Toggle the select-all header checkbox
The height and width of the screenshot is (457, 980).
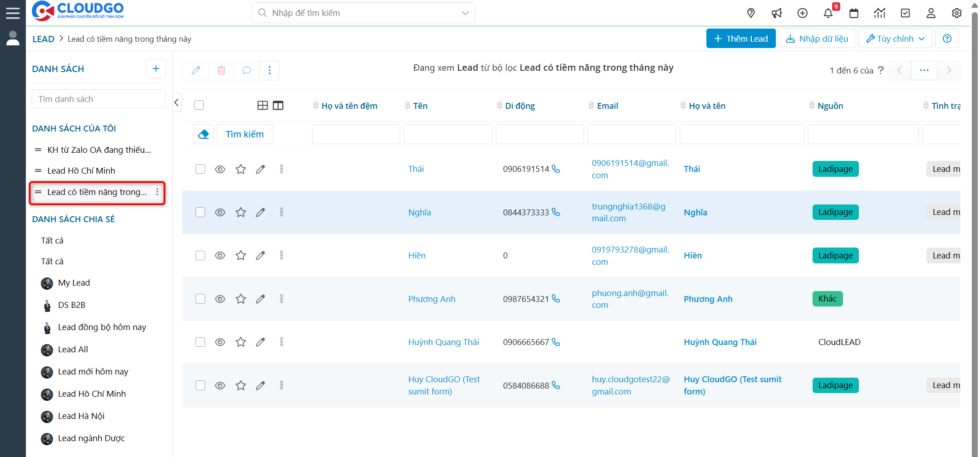click(x=199, y=105)
